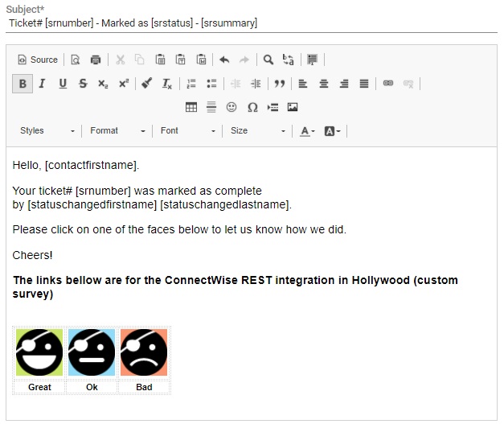Click the Great label under the face
The height and width of the screenshot is (424, 504).
click(x=39, y=387)
